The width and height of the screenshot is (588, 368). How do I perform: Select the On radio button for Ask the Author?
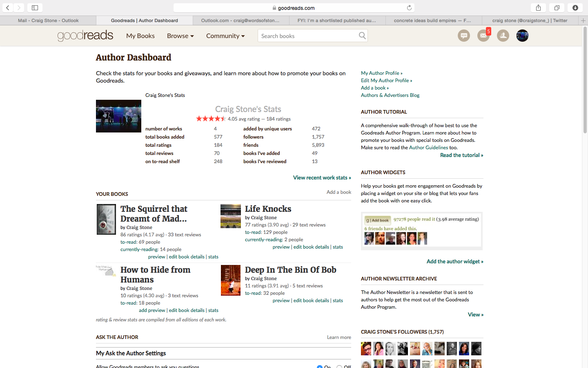[x=320, y=367]
